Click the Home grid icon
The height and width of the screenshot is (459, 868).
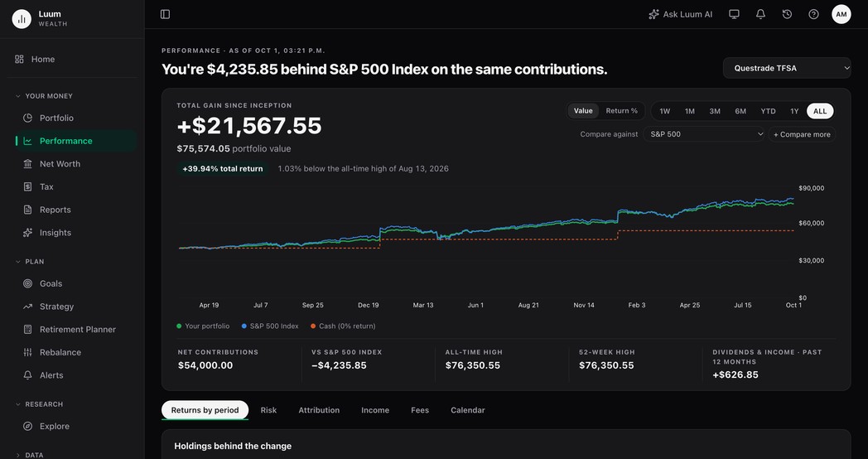click(19, 60)
